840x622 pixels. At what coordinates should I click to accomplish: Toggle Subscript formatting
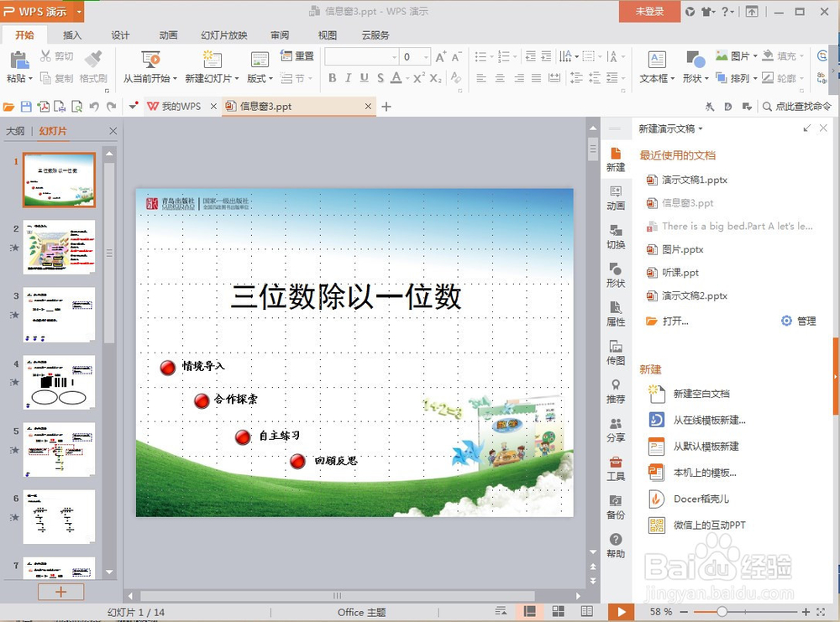pyautogui.click(x=435, y=78)
